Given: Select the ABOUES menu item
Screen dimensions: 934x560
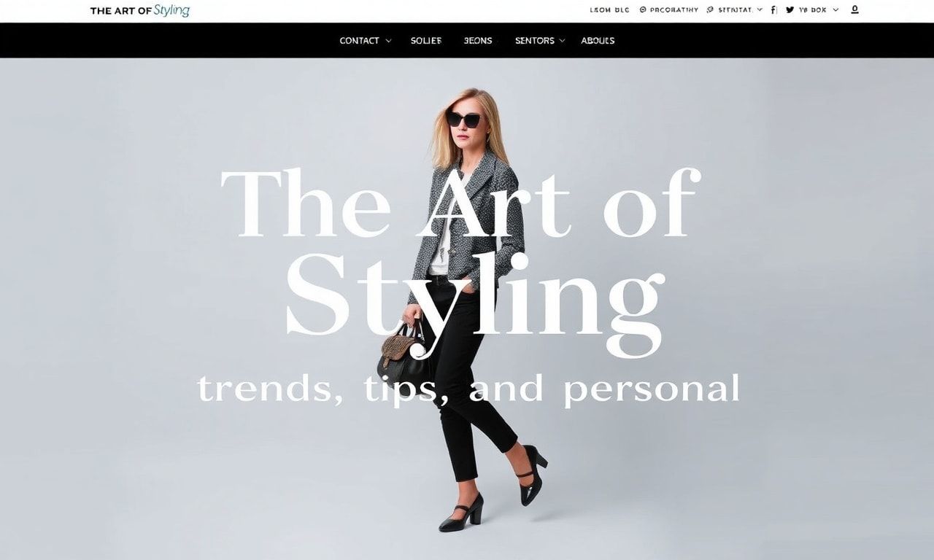Looking at the screenshot, I should (x=598, y=41).
